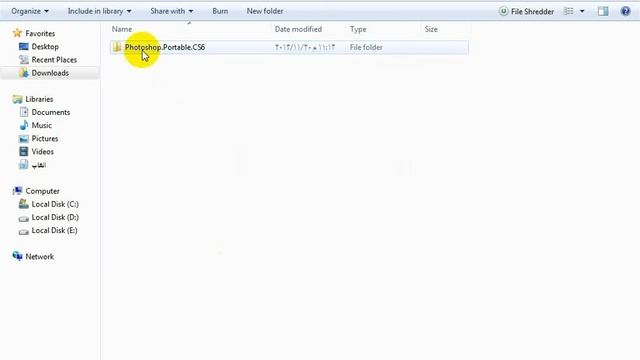
Task: Select Downloads in the navigation pane
Action: point(50,73)
